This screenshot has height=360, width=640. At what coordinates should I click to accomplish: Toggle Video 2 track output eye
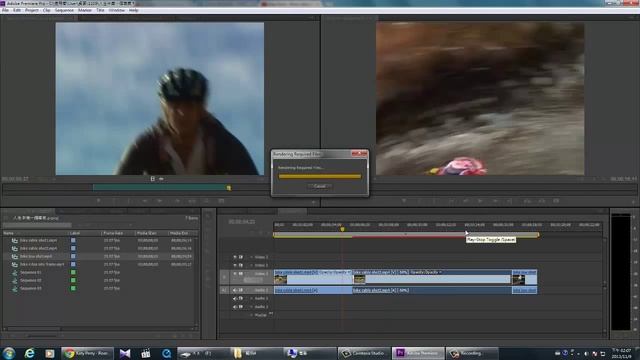click(235, 265)
